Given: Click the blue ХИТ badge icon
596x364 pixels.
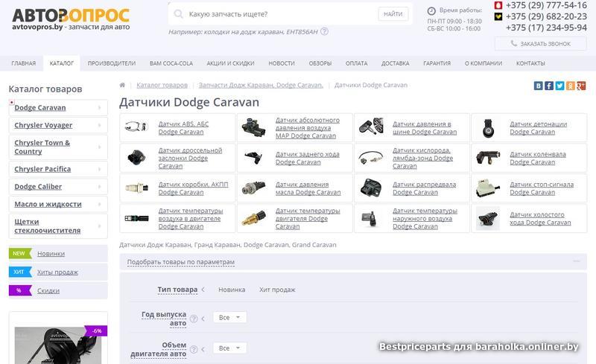Looking at the screenshot, I should [20, 272].
